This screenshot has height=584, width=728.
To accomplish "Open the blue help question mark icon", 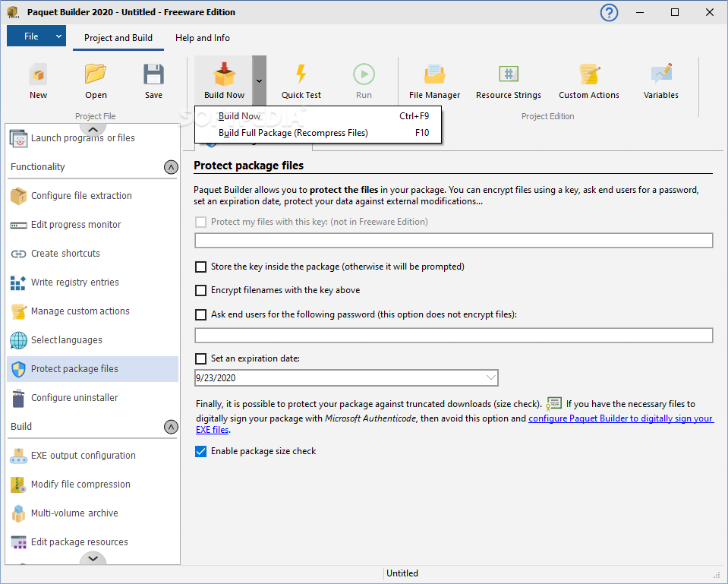I will pos(609,13).
